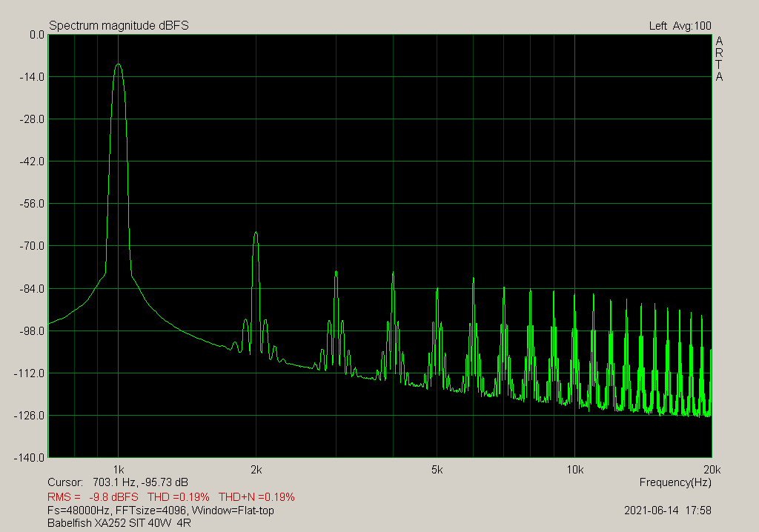Click the -70.0 y-axis label
This screenshot has height=532, width=759.
tap(31, 246)
